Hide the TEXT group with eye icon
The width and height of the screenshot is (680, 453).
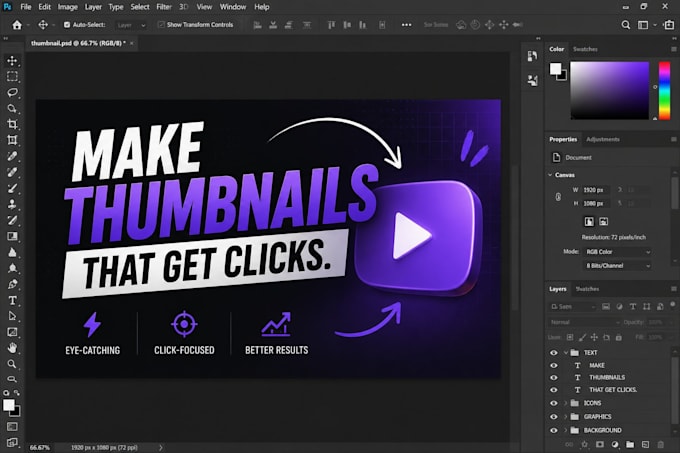[554, 353]
